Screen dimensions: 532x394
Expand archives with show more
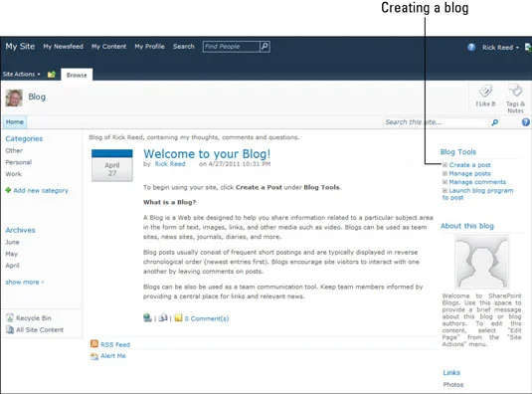pos(25,282)
